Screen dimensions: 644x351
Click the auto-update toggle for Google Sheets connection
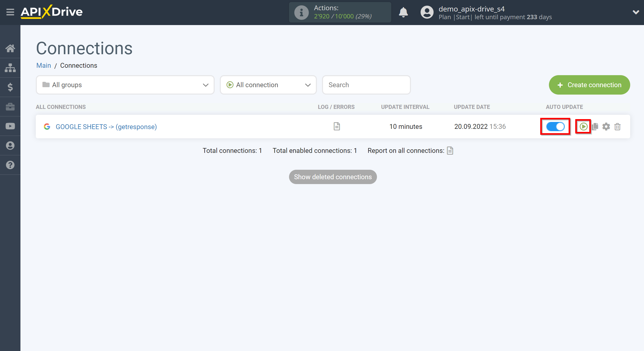click(x=556, y=127)
